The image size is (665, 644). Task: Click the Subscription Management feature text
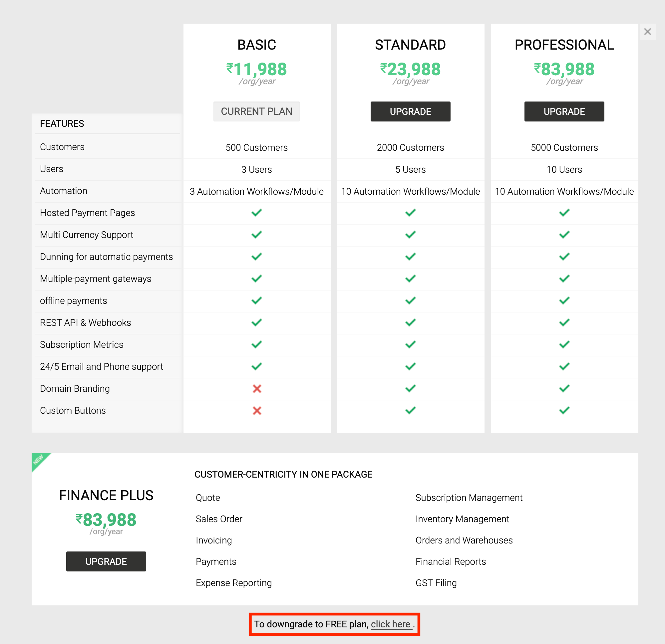point(469,498)
